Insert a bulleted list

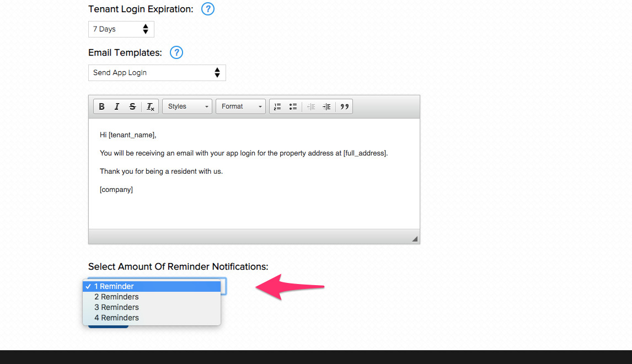pos(293,106)
